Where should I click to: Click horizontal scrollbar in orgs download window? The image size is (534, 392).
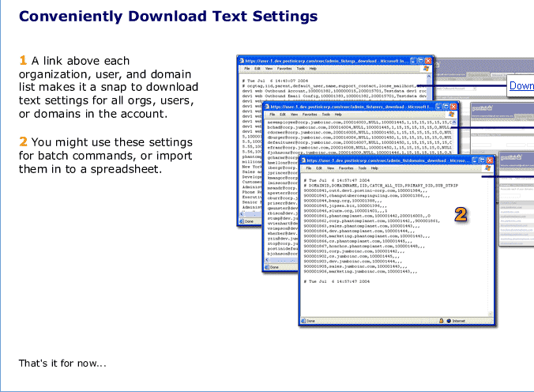tap(250, 214)
